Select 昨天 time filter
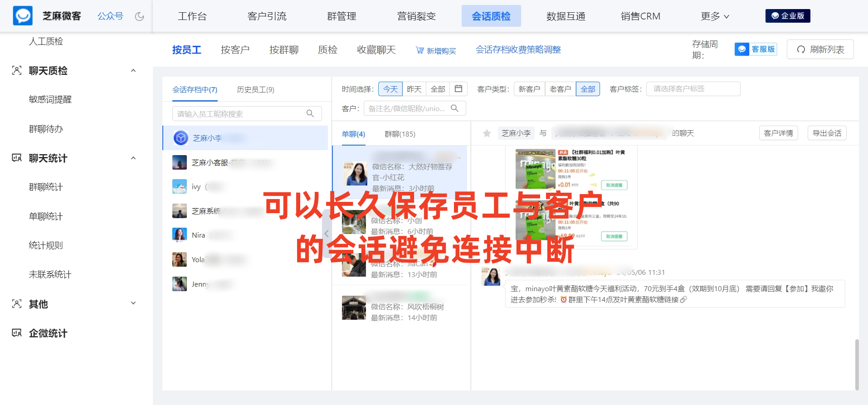 (414, 89)
